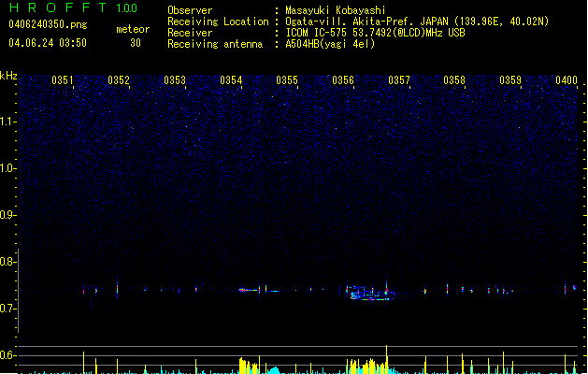The image size is (588, 374).
Task: Click the Observer label
Action: pyautogui.click(x=190, y=10)
